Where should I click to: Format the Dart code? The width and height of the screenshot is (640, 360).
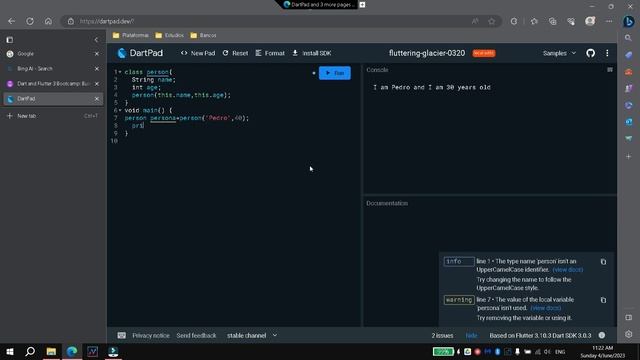pos(270,53)
